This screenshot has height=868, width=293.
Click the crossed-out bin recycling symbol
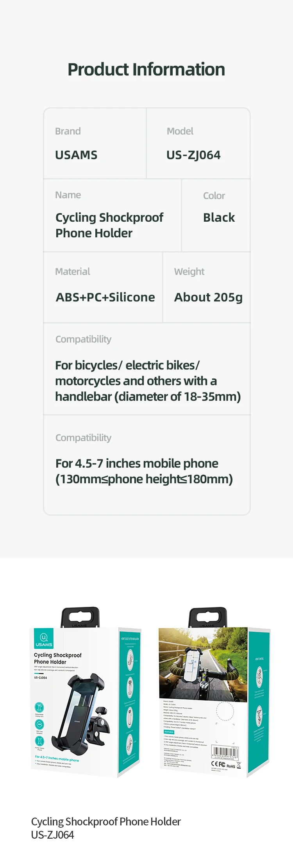pyautogui.click(x=239, y=765)
